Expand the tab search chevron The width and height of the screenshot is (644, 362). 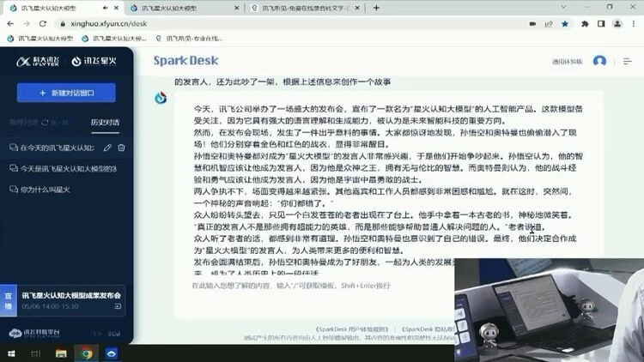(x=563, y=8)
